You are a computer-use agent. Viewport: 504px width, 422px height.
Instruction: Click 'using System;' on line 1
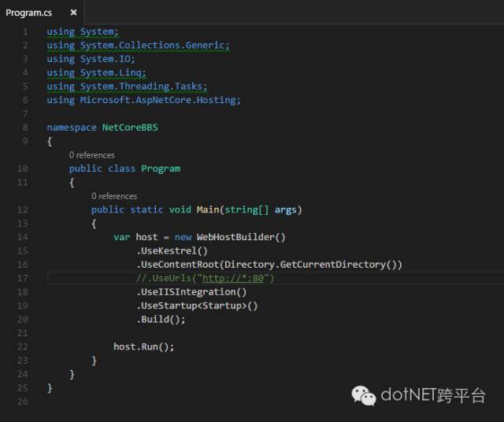[x=83, y=31]
